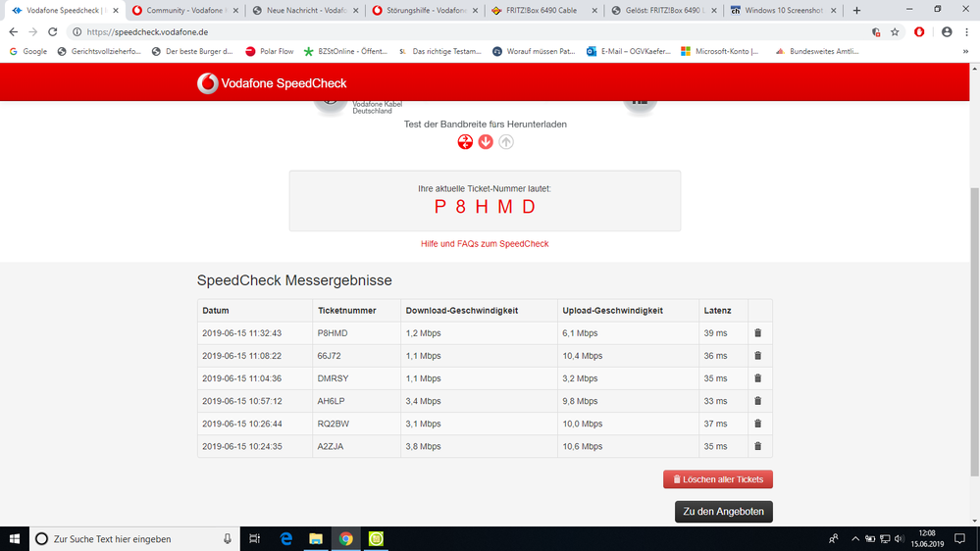Delete the A2ZJA ticket row
This screenshot has height=551, width=980.
[x=757, y=446]
